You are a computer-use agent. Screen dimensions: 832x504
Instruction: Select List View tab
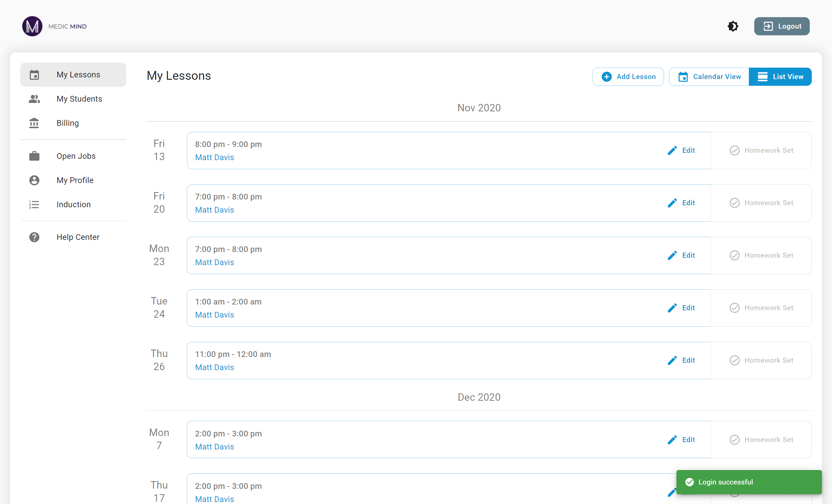[x=780, y=77]
